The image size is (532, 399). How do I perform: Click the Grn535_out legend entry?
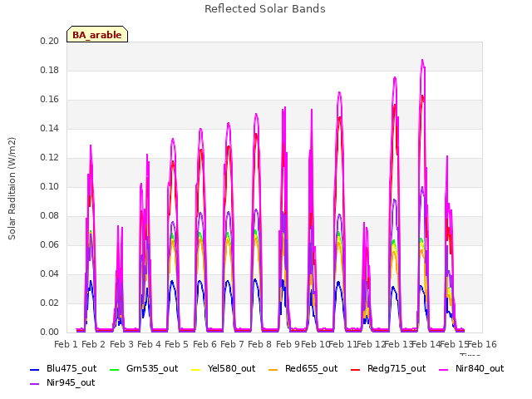coord(144,369)
